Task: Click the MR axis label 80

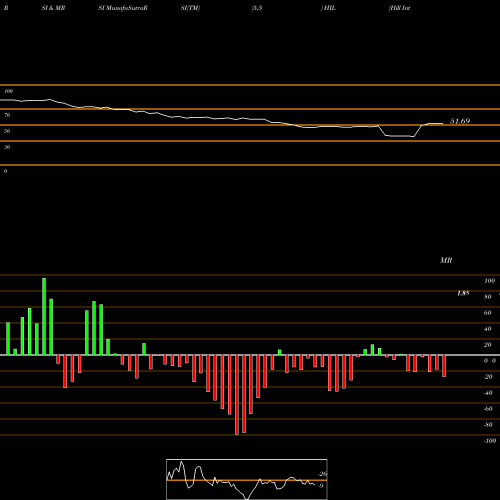Action: click(x=488, y=297)
